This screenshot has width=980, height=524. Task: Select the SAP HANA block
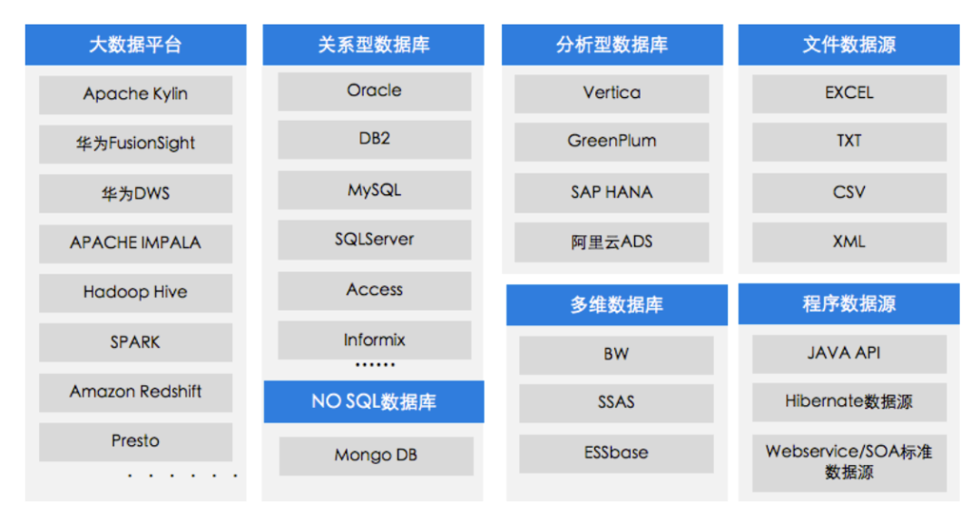[x=612, y=193]
